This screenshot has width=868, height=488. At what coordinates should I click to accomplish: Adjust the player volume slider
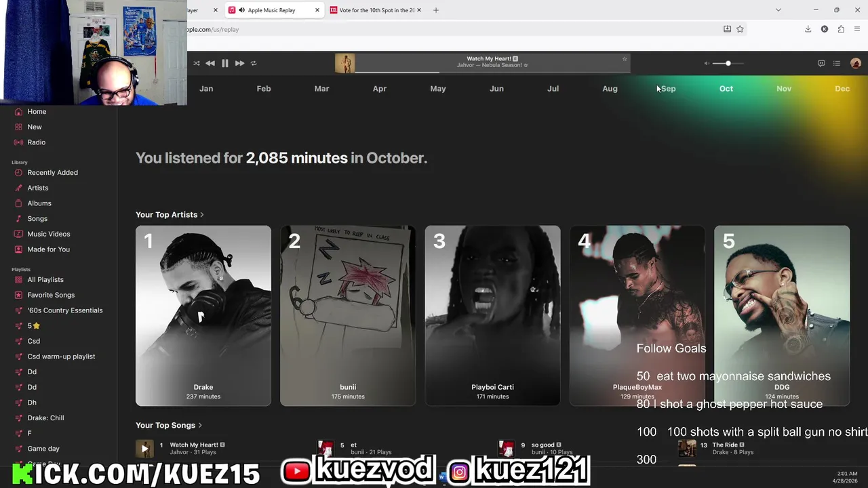(728, 63)
